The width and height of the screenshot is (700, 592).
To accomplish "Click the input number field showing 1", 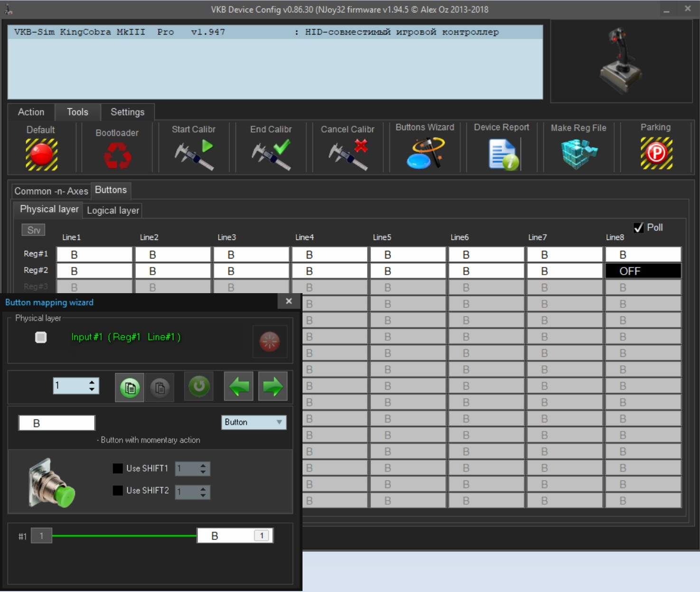I will [x=70, y=385].
